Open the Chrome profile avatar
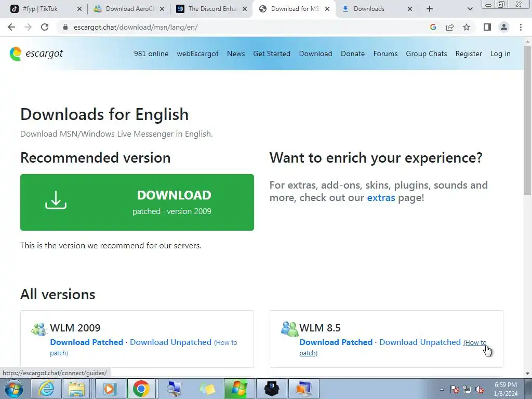 click(504, 27)
